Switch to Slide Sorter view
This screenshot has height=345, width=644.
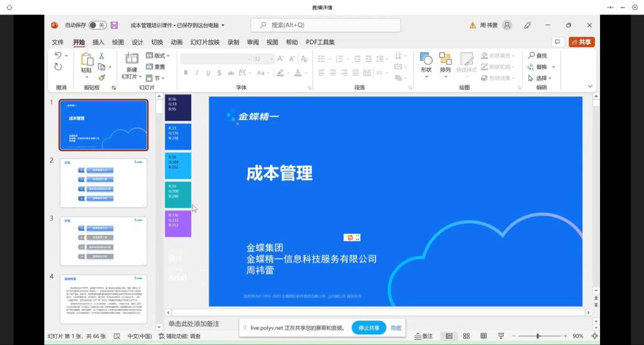click(x=467, y=336)
